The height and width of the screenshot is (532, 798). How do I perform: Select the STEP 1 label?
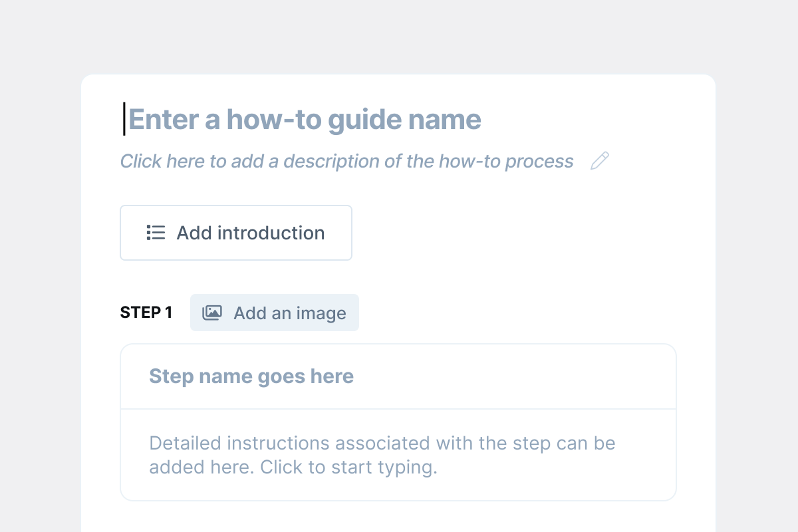pos(146,313)
